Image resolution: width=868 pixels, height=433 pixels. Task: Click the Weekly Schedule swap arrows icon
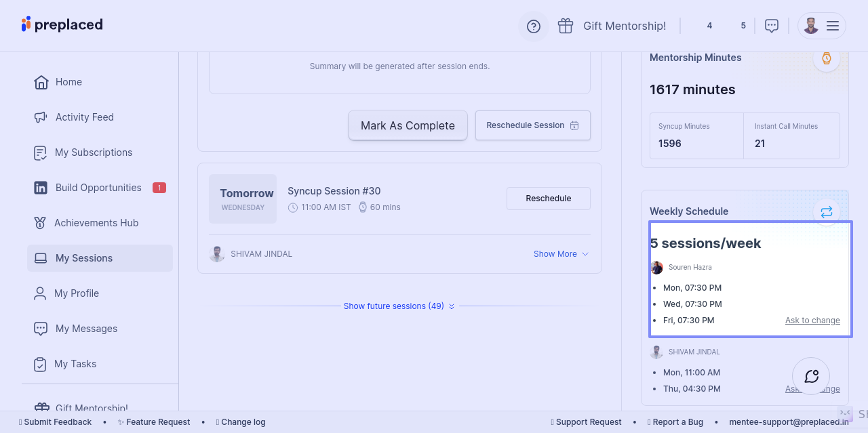[x=826, y=212]
